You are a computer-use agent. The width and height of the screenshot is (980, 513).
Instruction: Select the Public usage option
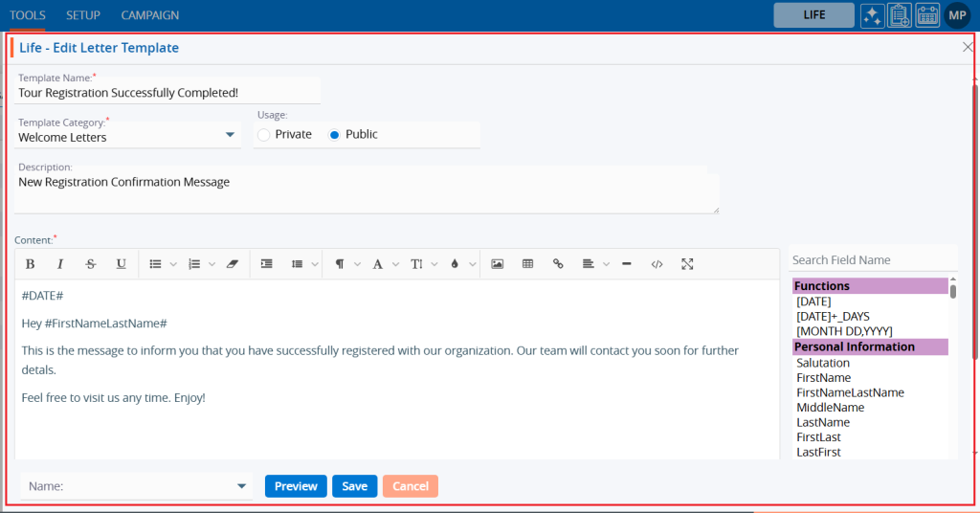pos(335,135)
